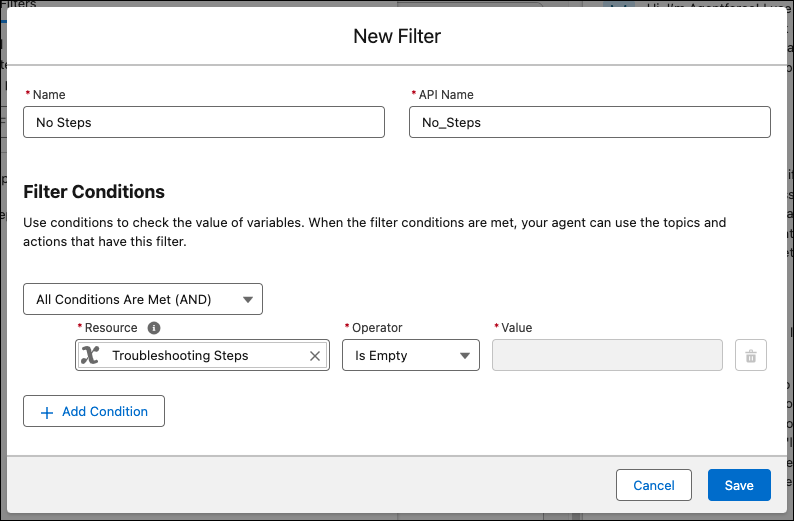Click the API Name field label

(447, 95)
